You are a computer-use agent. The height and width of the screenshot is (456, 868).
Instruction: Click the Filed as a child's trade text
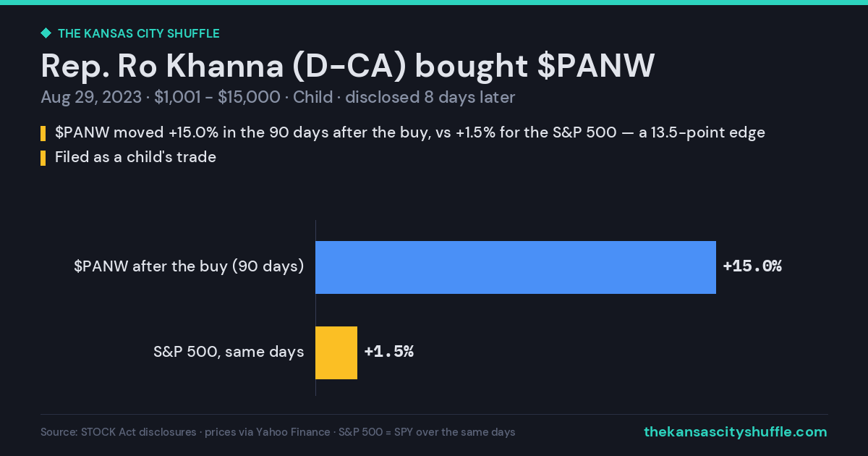click(x=135, y=157)
